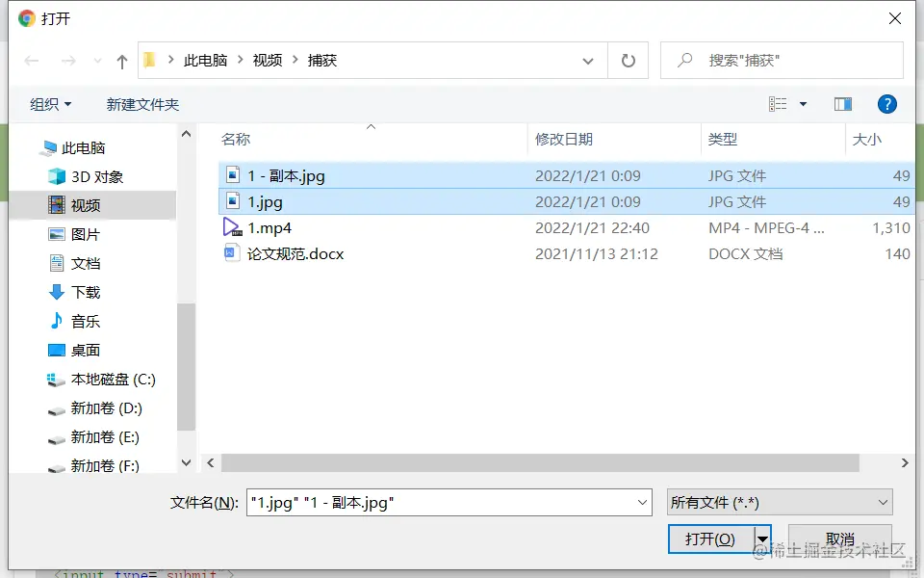924x578 pixels.
Task: Toggle the preview pane
Action: 843,104
